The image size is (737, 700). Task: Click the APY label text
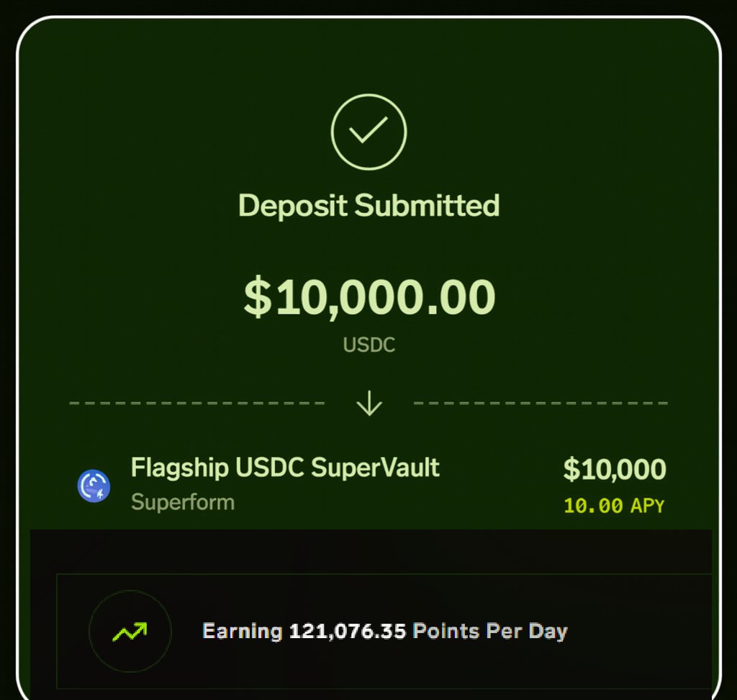click(647, 506)
